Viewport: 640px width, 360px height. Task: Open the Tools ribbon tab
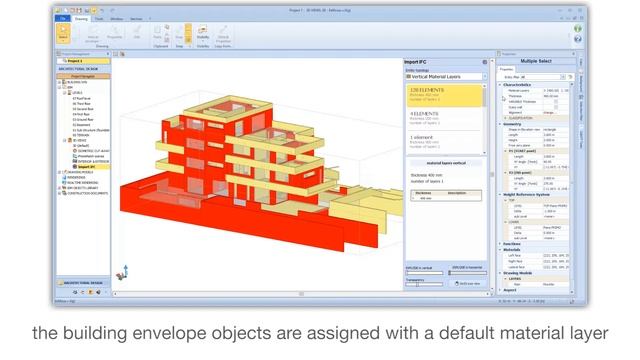pyautogui.click(x=99, y=19)
